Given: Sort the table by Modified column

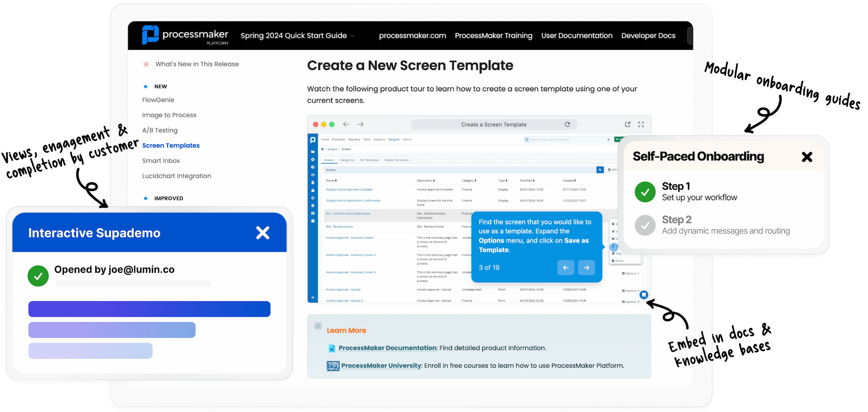Looking at the screenshot, I should pyautogui.click(x=527, y=181).
